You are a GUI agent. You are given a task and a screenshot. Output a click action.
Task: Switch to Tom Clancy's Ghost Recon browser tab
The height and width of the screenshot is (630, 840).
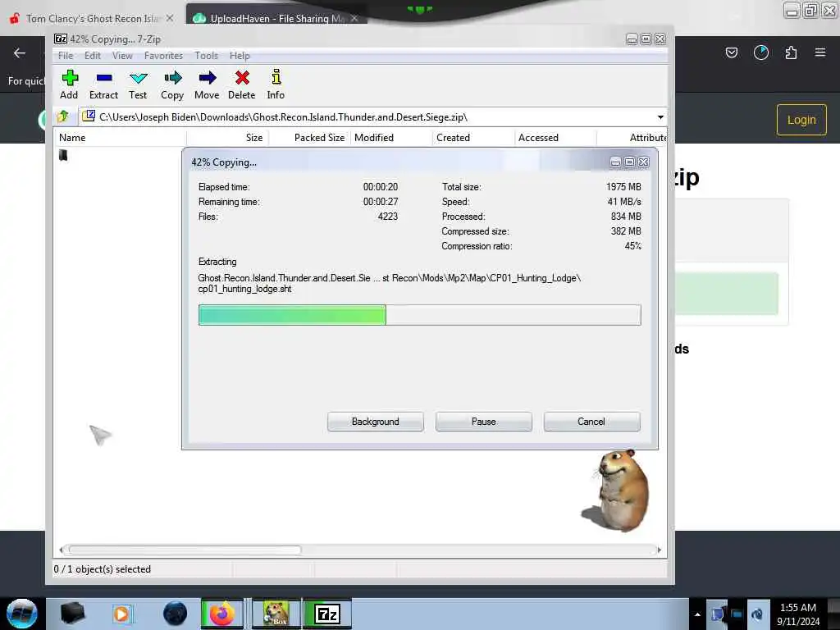(91, 18)
